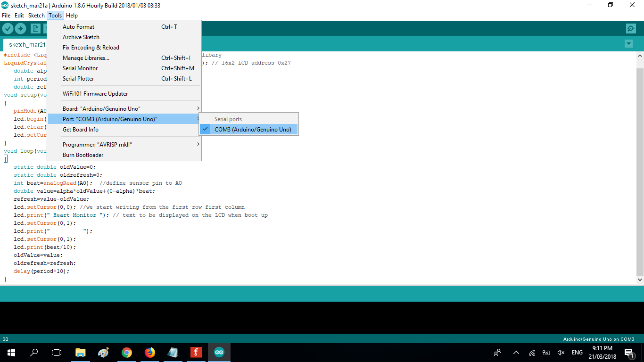Click the battery status tray icon
Screen dimensions: 644x362
546,353
